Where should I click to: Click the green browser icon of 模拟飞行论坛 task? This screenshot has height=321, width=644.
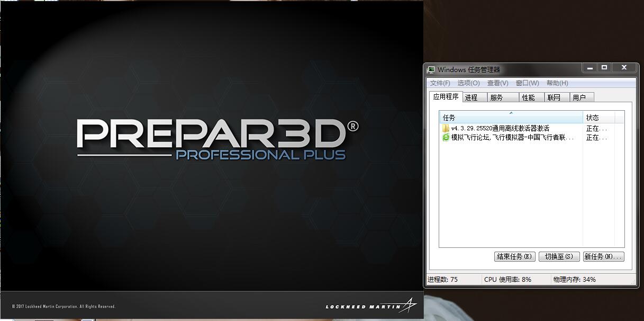click(446, 137)
